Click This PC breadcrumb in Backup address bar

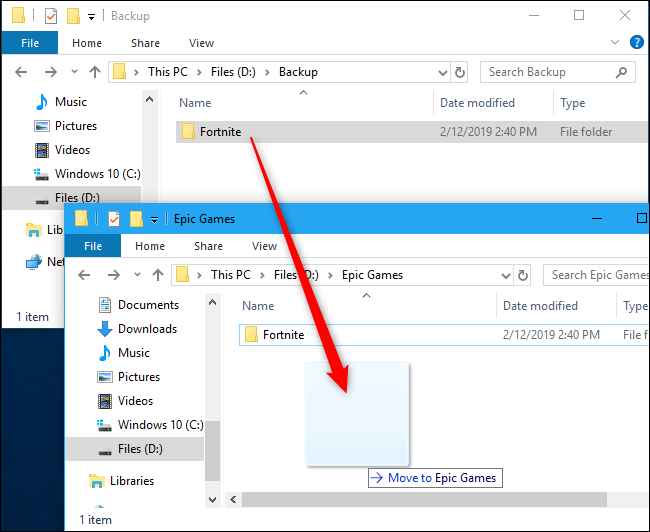(x=168, y=72)
